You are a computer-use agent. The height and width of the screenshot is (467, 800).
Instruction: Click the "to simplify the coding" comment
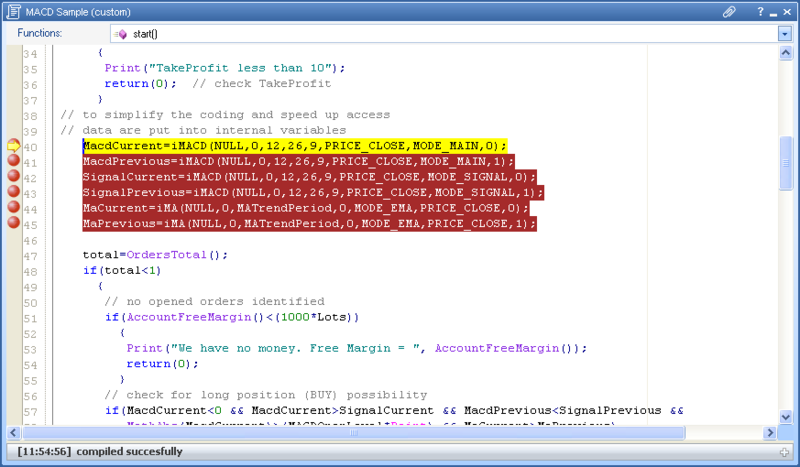(225, 115)
